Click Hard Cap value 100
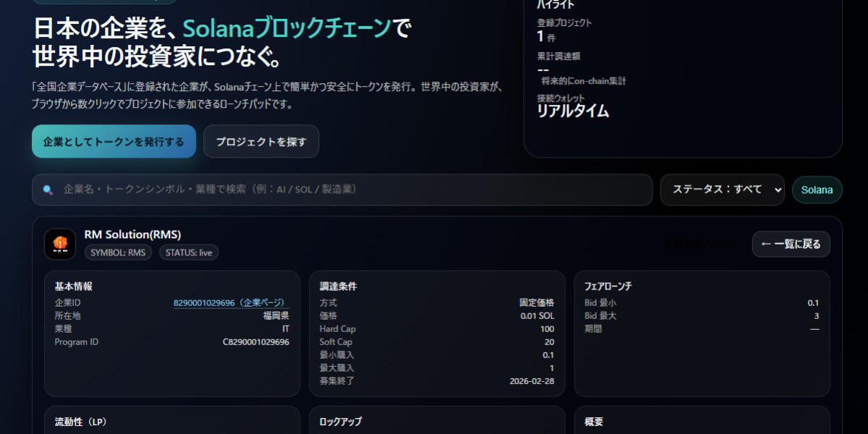This screenshot has height=434, width=868. [x=548, y=328]
